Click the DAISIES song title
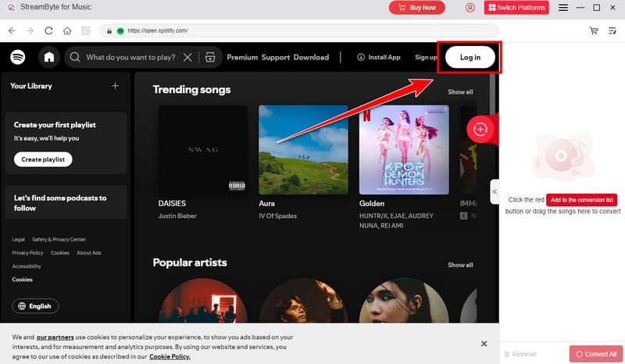 172,203
